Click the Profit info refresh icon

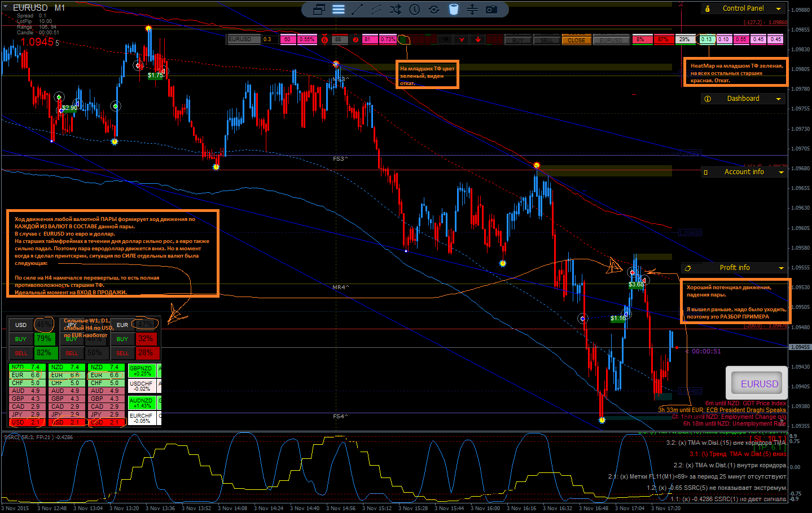click(688, 268)
